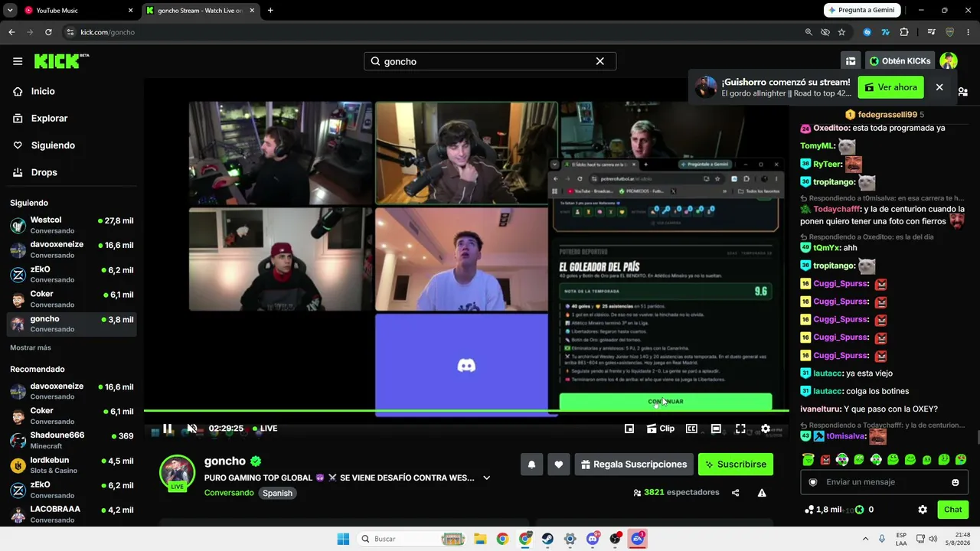Image resolution: width=980 pixels, height=551 pixels.
Task: Open Explorar in the sidebar
Action: coord(72,119)
